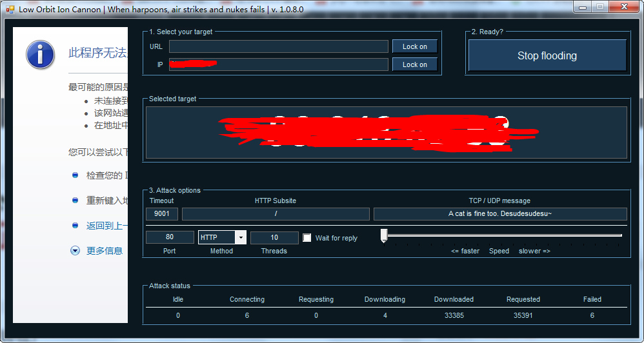The image size is (644, 343).
Task: Focus the IP input field
Action: click(279, 64)
